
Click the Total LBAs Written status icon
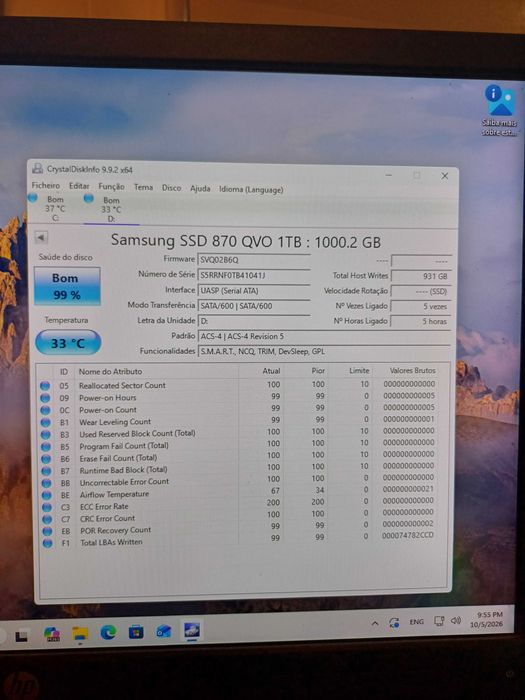[47, 543]
